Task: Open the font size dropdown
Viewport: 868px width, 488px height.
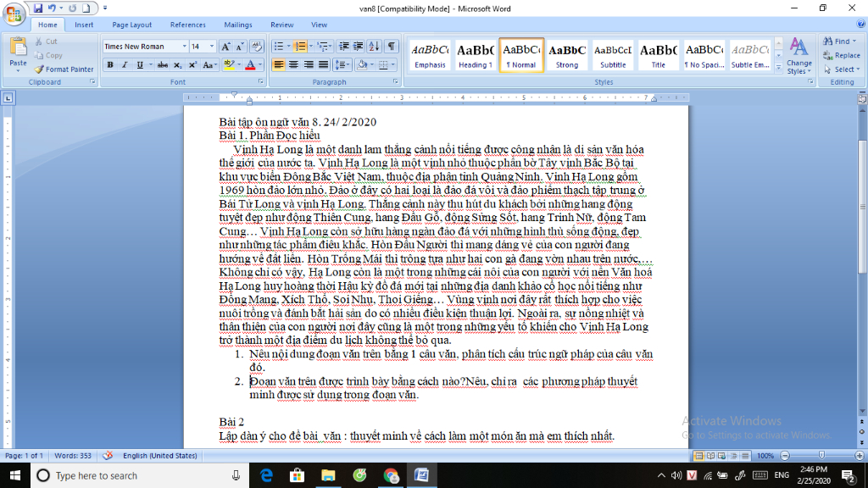Action: 211,47
